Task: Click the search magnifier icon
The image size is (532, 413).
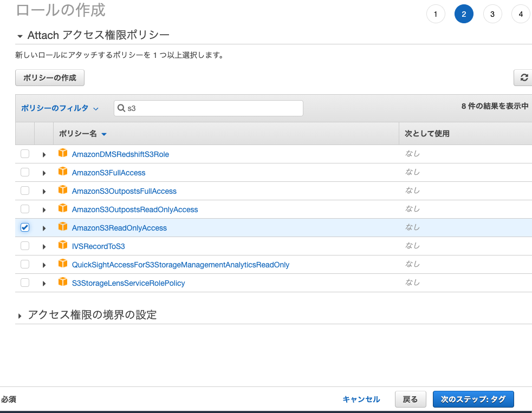Action: click(x=121, y=108)
